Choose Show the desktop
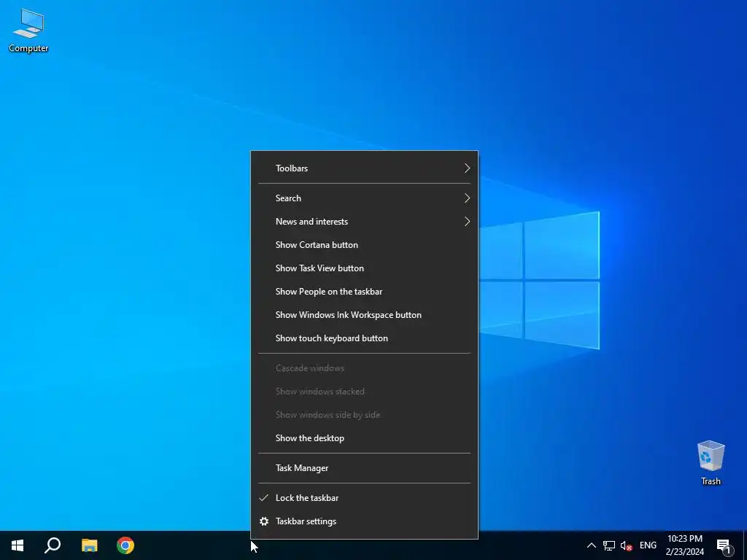747x560 pixels. tap(365, 438)
